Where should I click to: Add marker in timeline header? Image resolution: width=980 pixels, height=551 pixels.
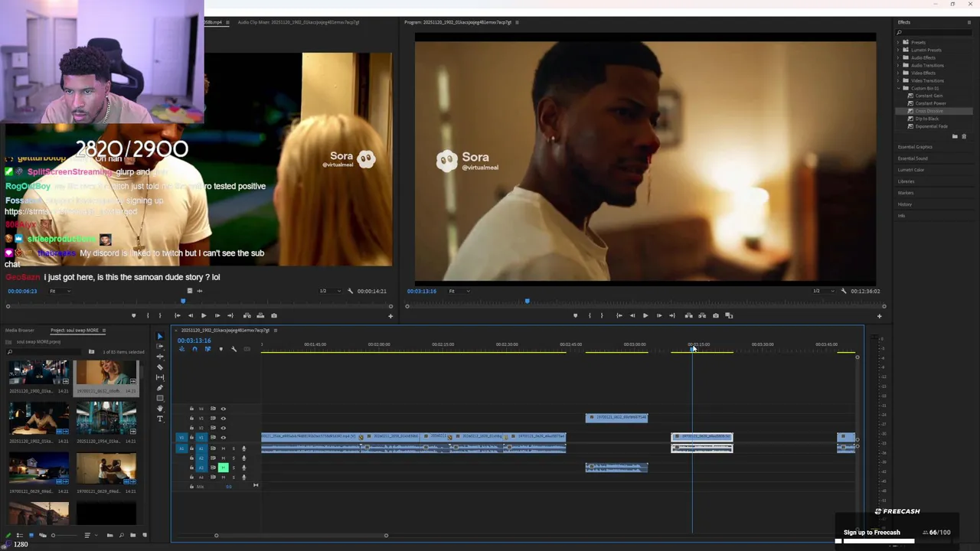click(221, 349)
